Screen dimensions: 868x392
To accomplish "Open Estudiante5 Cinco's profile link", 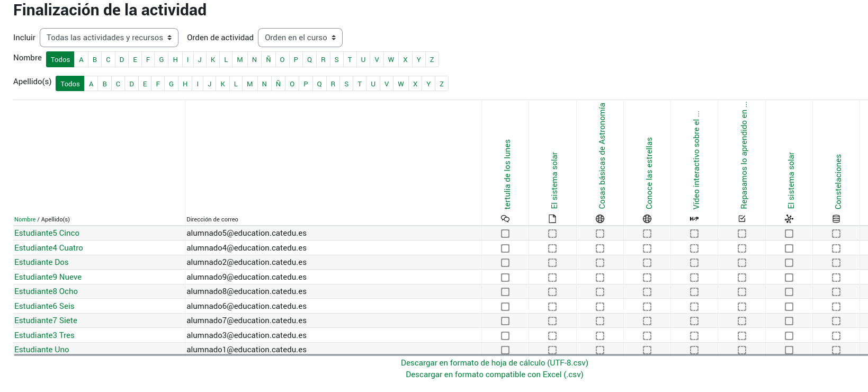I will tap(47, 233).
